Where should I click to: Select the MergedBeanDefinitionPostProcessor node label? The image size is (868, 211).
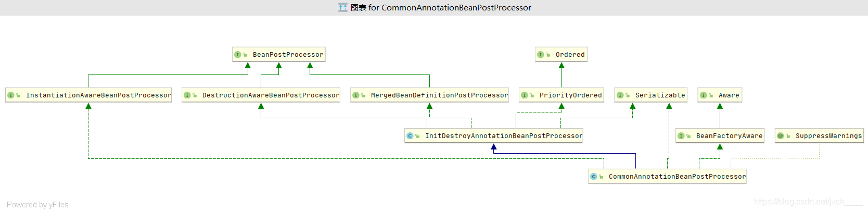click(439, 95)
